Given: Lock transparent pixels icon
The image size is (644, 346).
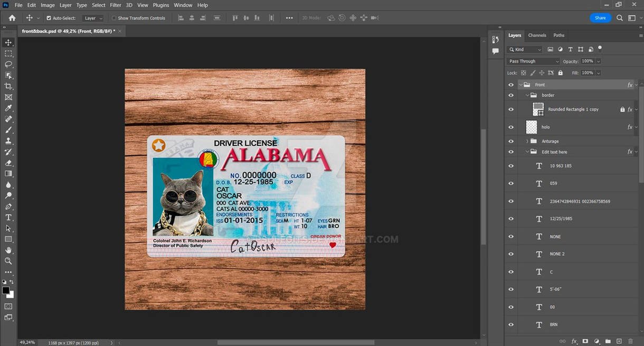Looking at the screenshot, I should pos(524,73).
